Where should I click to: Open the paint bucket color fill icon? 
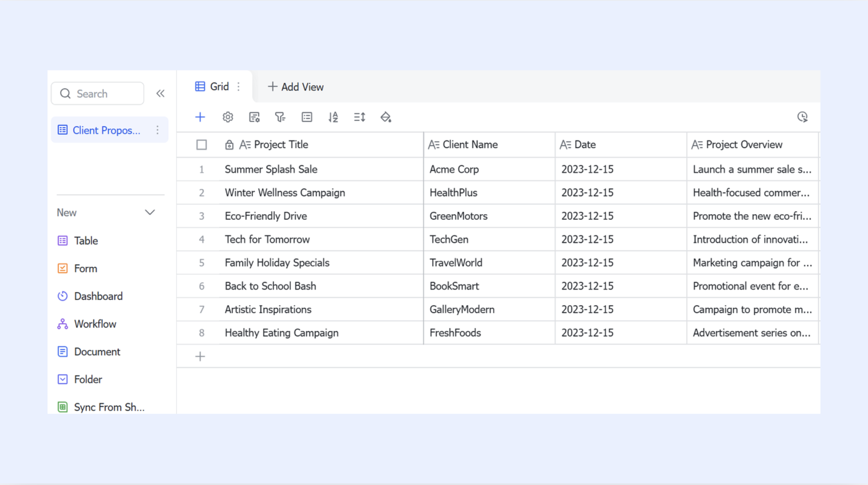pyautogui.click(x=386, y=117)
